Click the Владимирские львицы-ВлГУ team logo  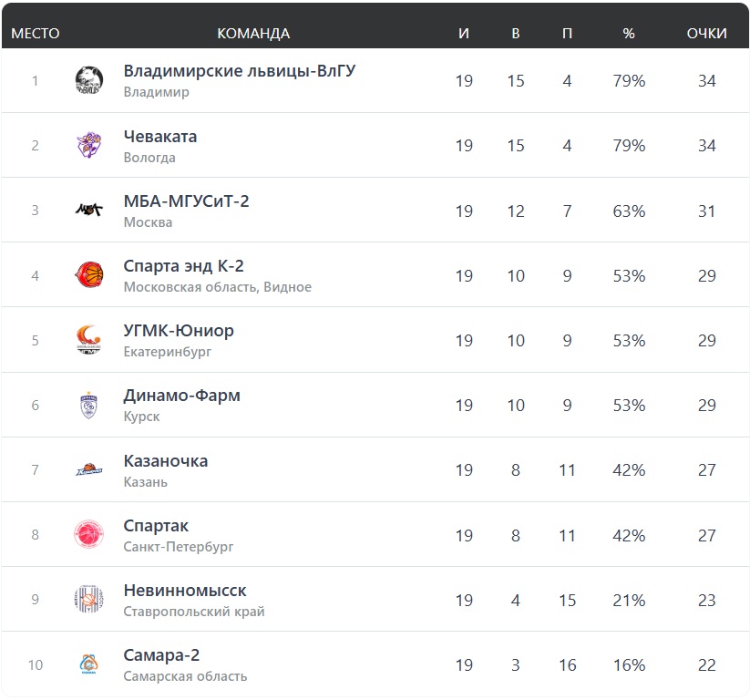point(89,80)
